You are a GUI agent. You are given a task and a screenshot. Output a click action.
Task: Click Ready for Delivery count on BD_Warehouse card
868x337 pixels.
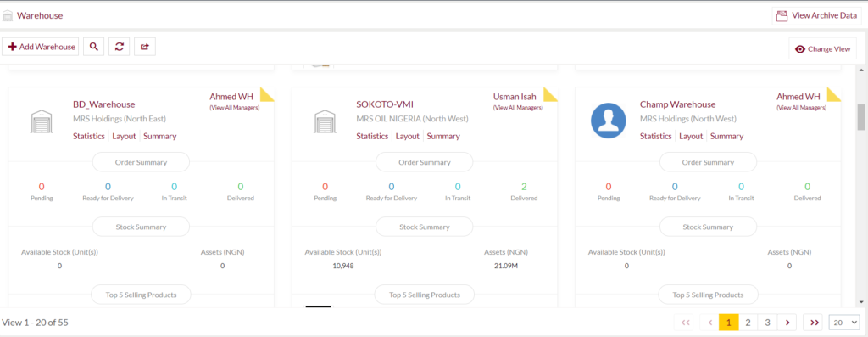click(x=108, y=187)
